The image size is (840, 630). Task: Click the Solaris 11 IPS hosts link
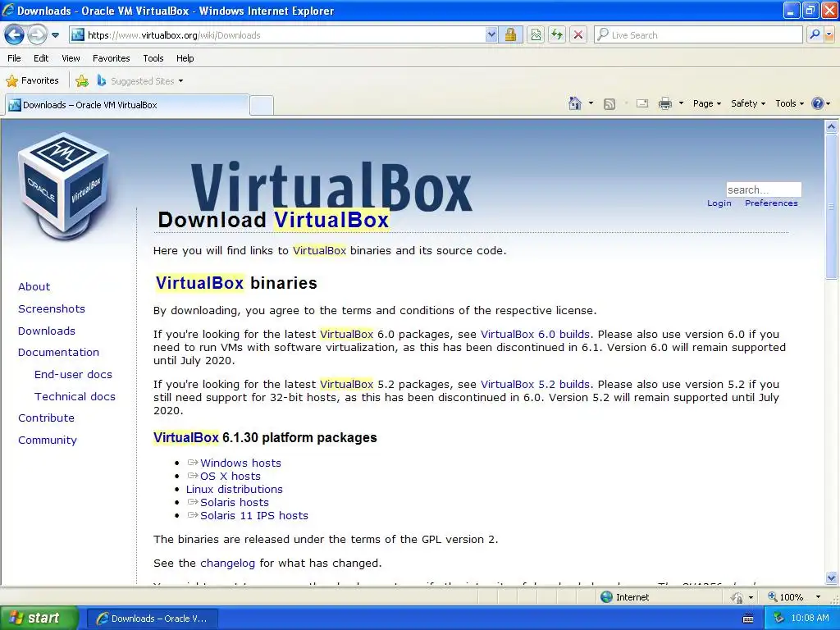tap(254, 515)
